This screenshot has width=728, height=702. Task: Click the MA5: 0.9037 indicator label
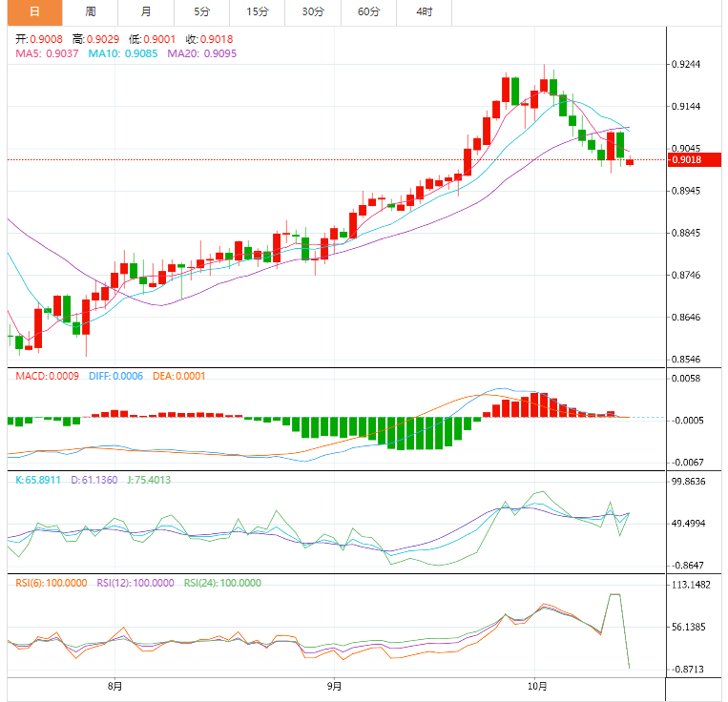(x=48, y=54)
